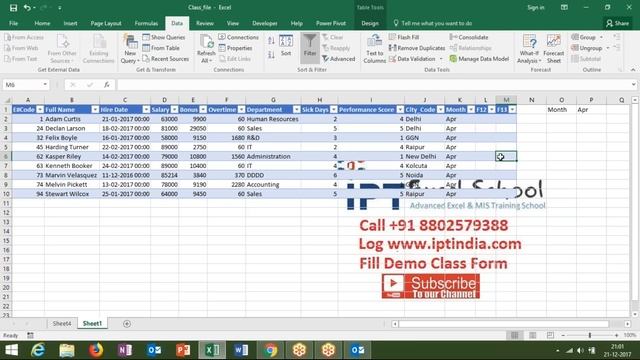Open the New Query icon
The width and height of the screenshot is (640, 360).
pyautogui.click(x=130, y=42)
